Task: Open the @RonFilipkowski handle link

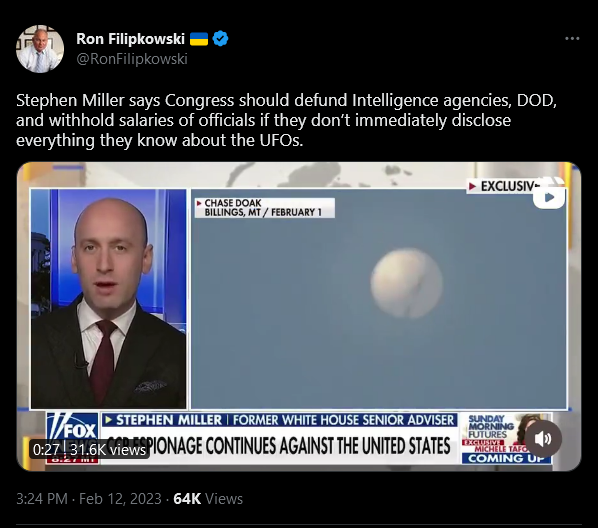Action: (132, 59)
